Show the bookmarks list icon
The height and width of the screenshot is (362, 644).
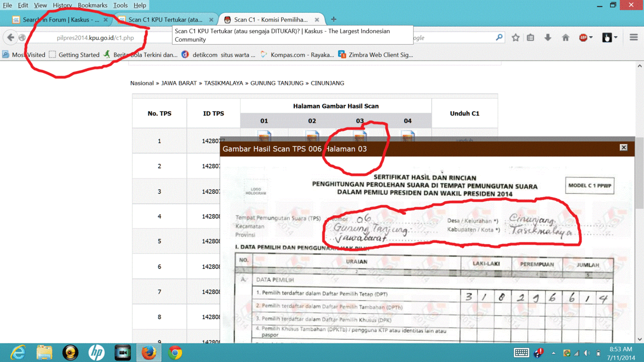point(530,38)
